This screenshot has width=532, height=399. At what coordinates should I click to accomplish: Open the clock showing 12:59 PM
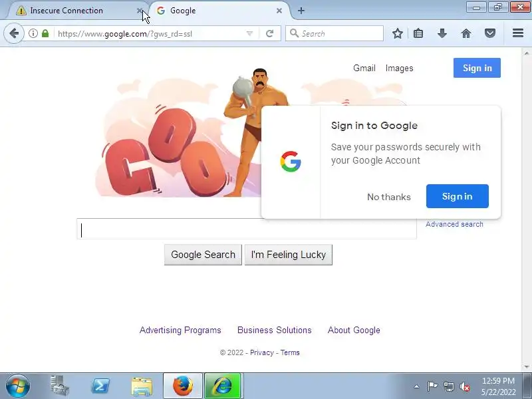(x=498, y=386)
